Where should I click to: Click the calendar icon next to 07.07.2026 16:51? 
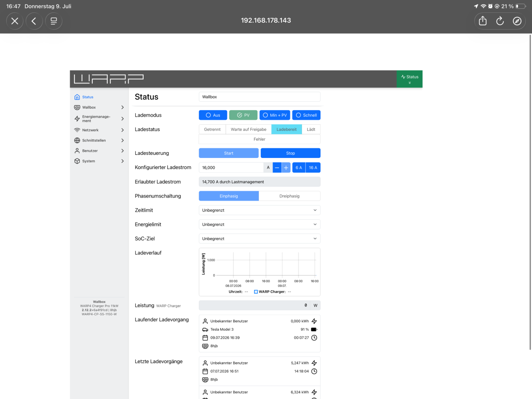tap(205, 371)
